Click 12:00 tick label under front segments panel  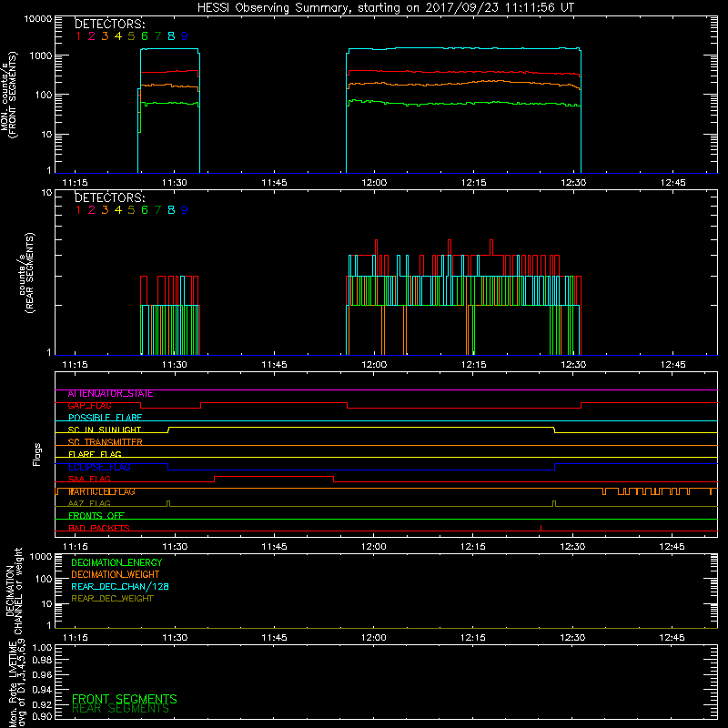click(374, 183)
